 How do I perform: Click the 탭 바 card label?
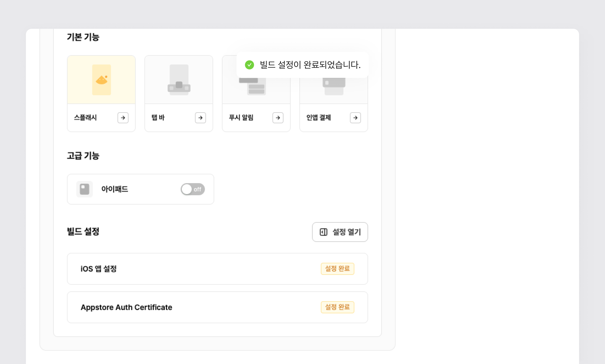158,118
